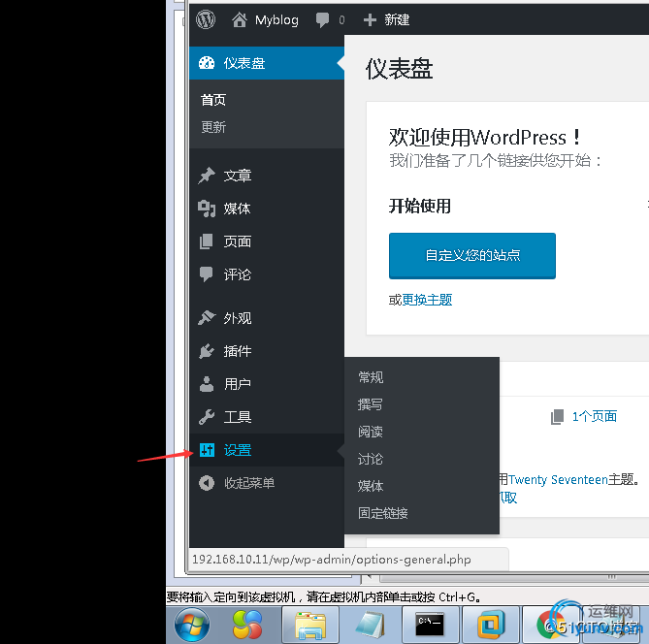
Task: Click the page icon beside 1个页面
Action: [x=558, y=417]
